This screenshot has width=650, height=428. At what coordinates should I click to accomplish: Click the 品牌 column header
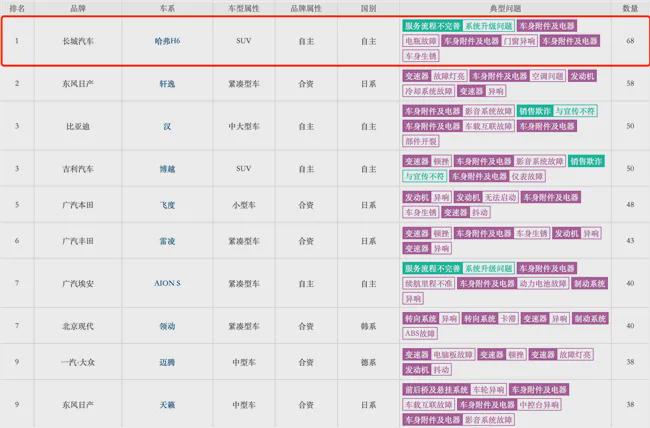point(78,8)
